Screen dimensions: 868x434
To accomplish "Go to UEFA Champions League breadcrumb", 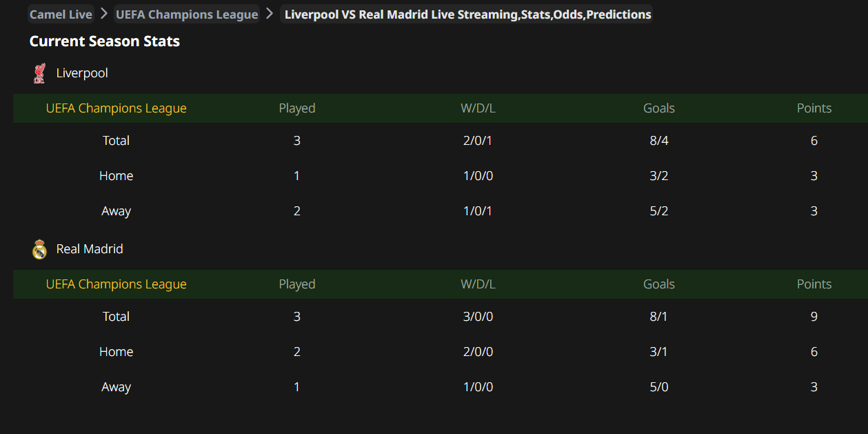I will click(x=187, y=14).
